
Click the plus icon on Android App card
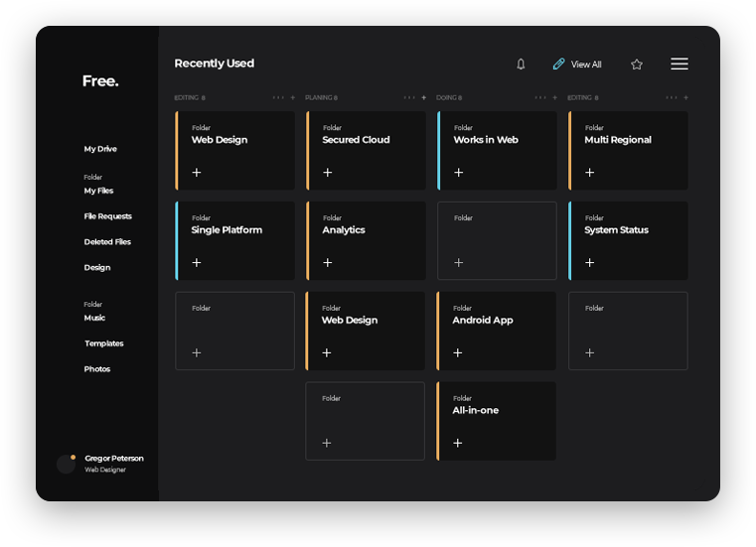[458, 352]
